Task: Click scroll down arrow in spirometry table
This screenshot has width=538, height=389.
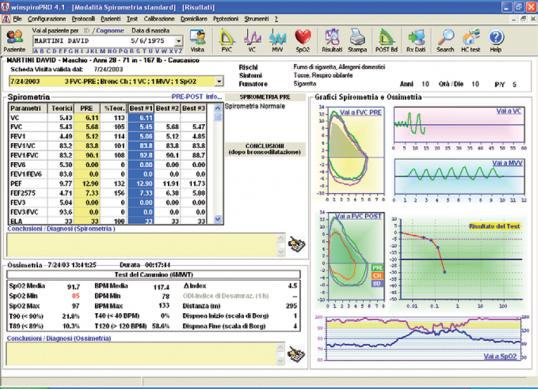Action: (218, 219)
